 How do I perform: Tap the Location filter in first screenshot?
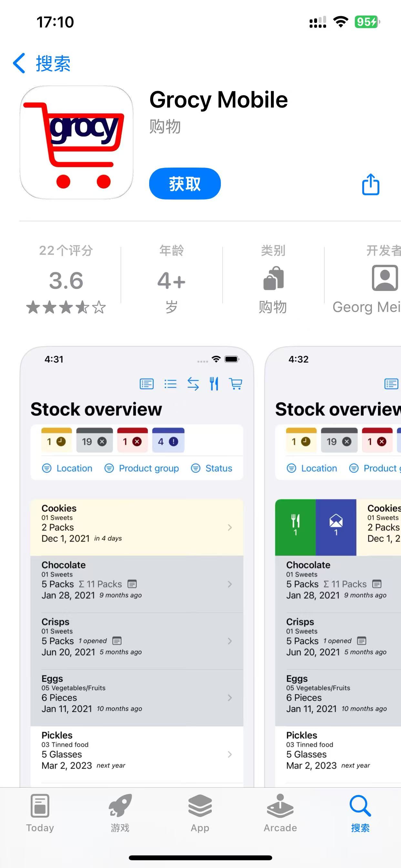point(67,468)
